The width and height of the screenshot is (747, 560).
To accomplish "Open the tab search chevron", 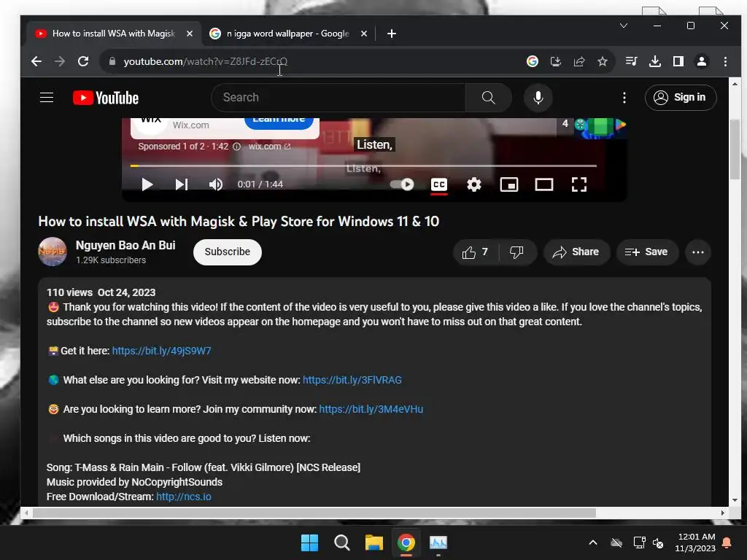I will [624, 26].
